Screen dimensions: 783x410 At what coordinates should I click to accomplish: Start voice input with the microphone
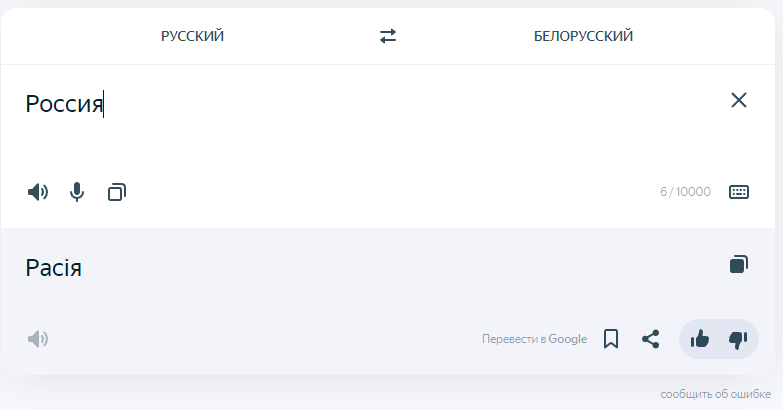click(x=77, y=192)
